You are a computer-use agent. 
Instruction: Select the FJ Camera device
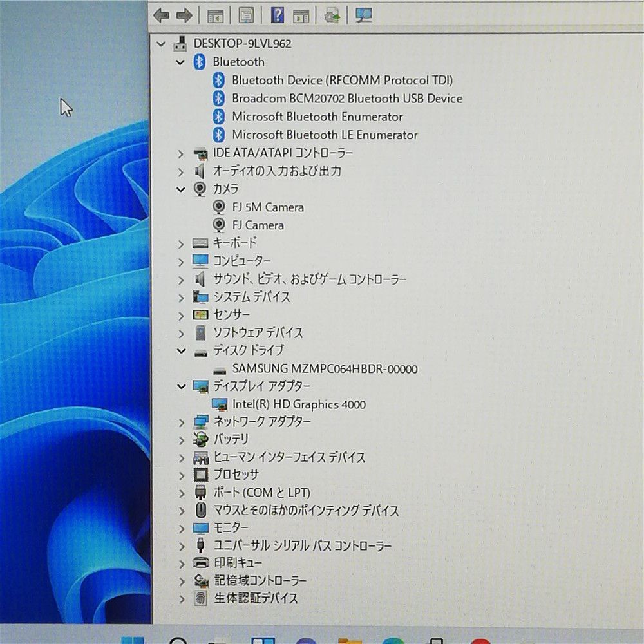point(258,225)
